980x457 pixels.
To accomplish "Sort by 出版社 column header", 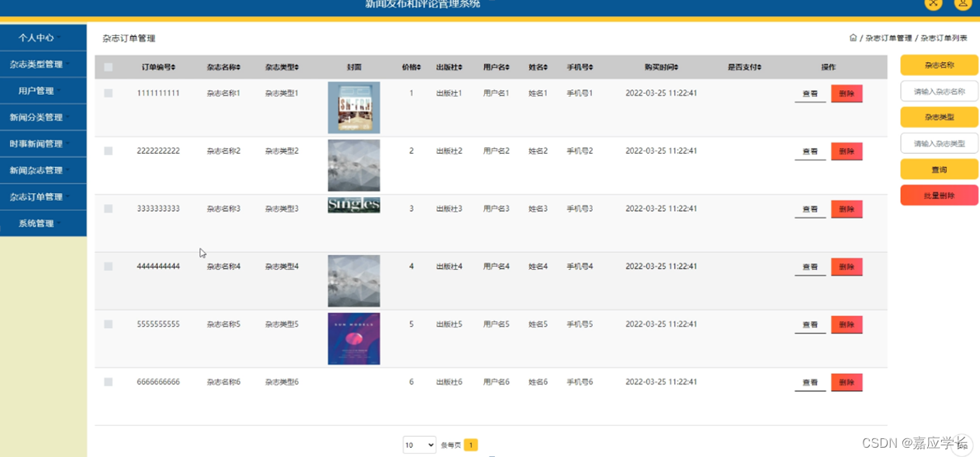I will [449, 68].
